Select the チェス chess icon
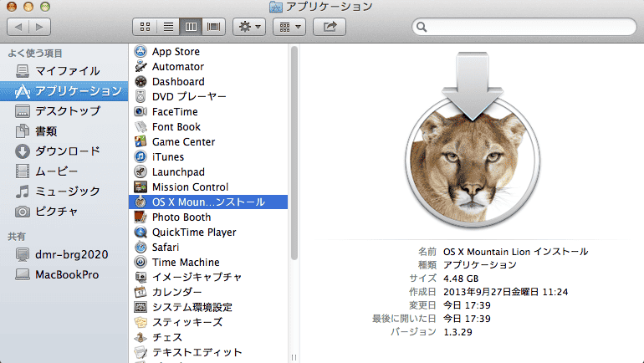The image size is (644, 363). click(141, 337)
